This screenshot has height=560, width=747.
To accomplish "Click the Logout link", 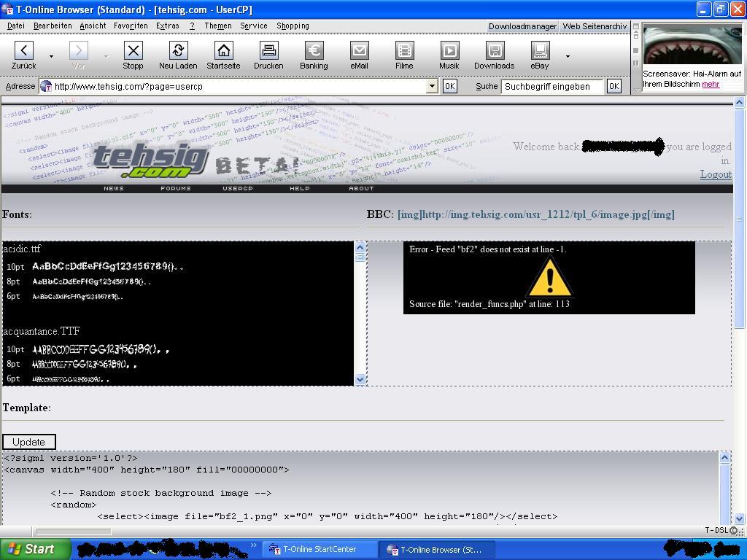I will click(x=715, y=174).
